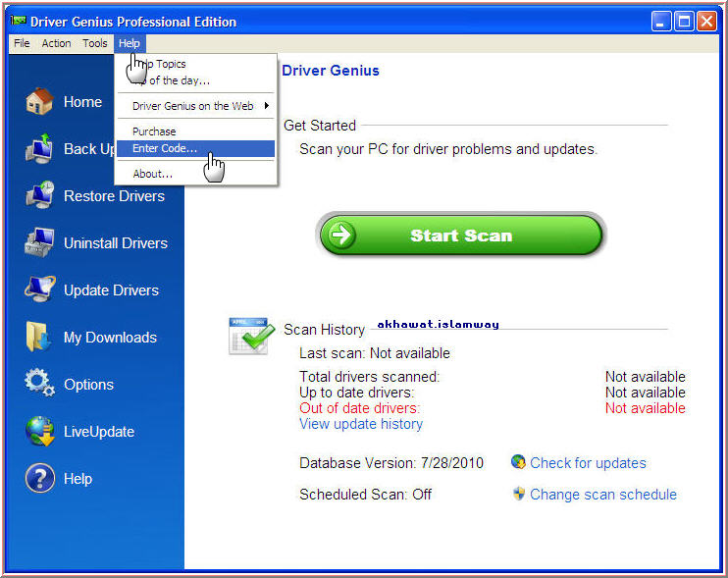Expand Driver Genius on the Web submenu
This screenshot has width=728, height=578.
point(196,106)
